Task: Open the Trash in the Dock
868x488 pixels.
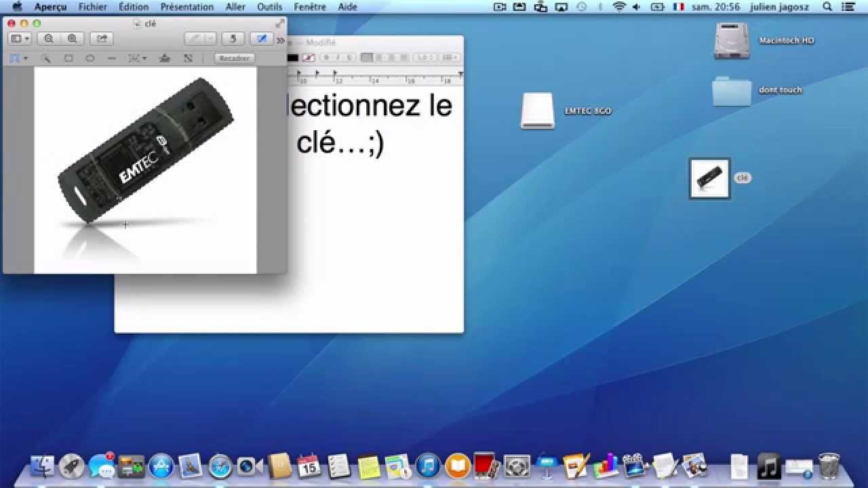Action: click(829, 466)
